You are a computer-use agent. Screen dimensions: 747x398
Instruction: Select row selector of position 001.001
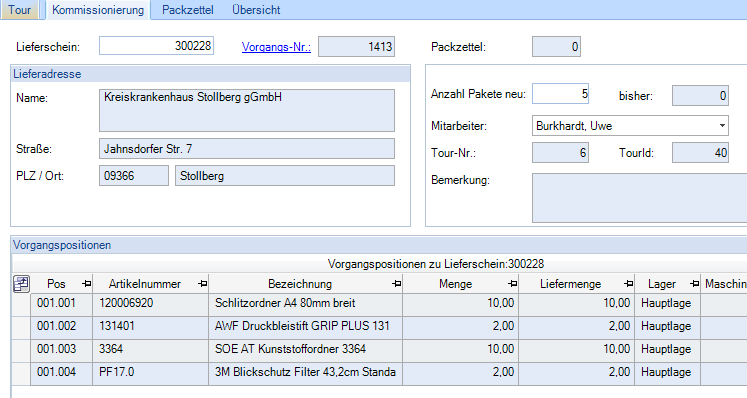(x=21, y=305)
